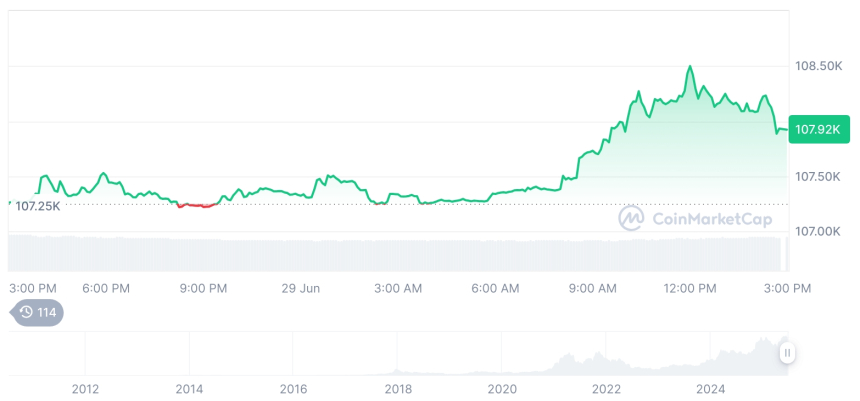Viewport: 860px width, 401px height.
Task: Select the 6:00 AM time axis label
Action: click(x=495, y=288)
